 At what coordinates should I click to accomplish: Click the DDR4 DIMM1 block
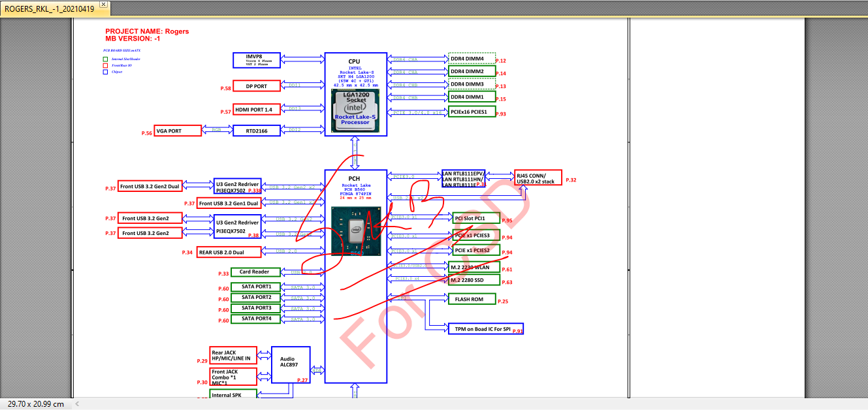click(472, 97)
